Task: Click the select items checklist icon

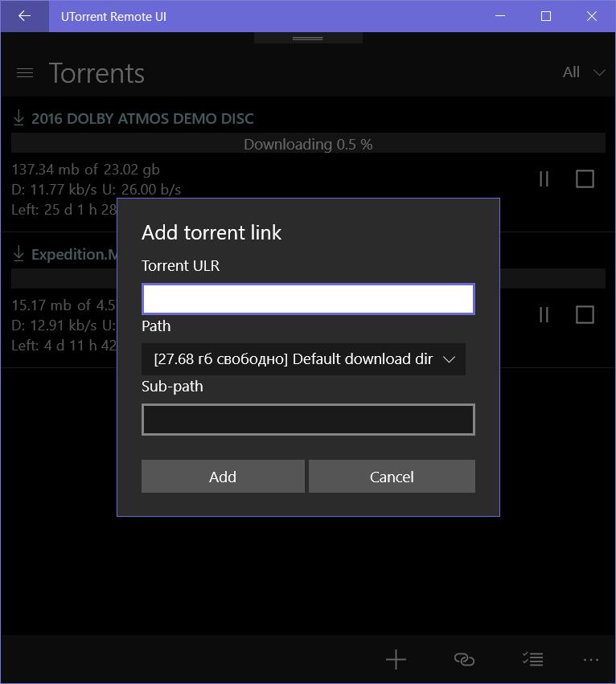Action: point(533,659)
